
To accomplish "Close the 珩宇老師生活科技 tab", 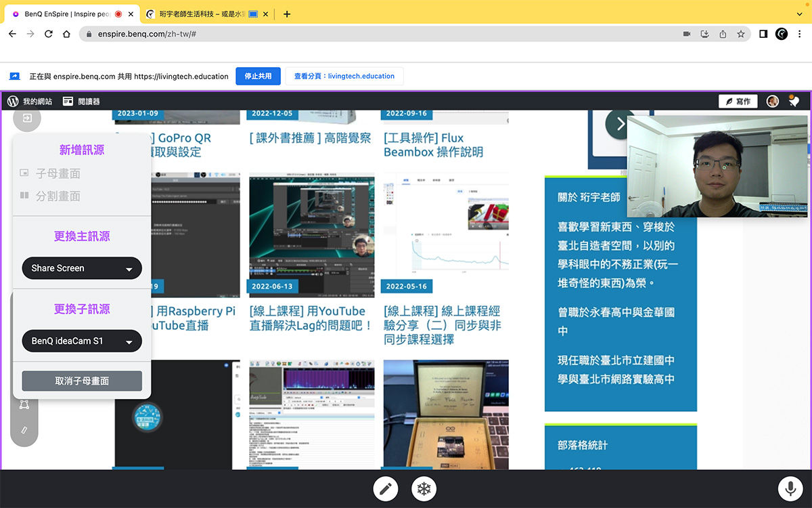I will [x=265, y=14].
